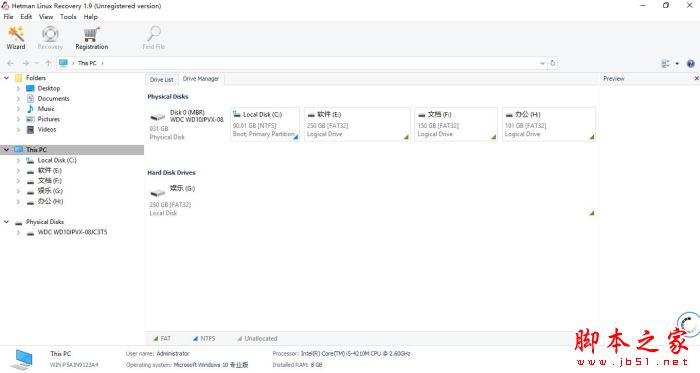Select drive (G:) in the tree
This screenshot has width=700, height=373.
50,191
